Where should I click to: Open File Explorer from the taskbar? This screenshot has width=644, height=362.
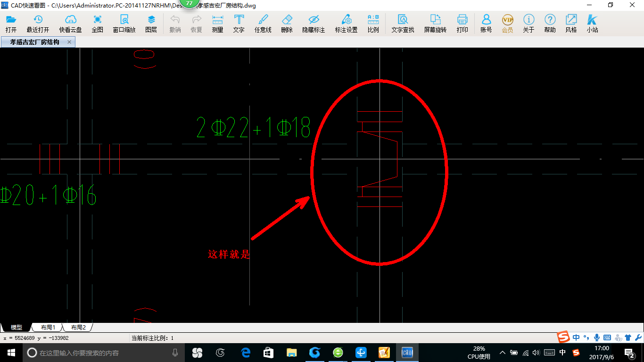pos(292,353)
